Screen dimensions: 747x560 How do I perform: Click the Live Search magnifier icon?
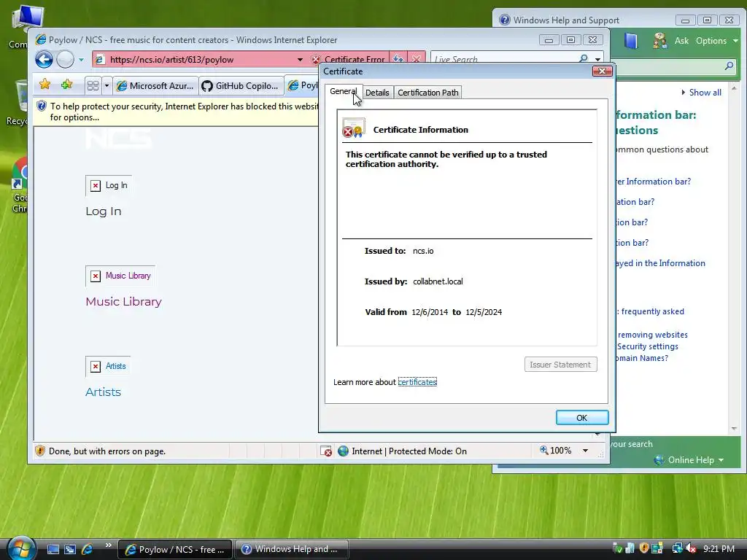pos(584,59)
